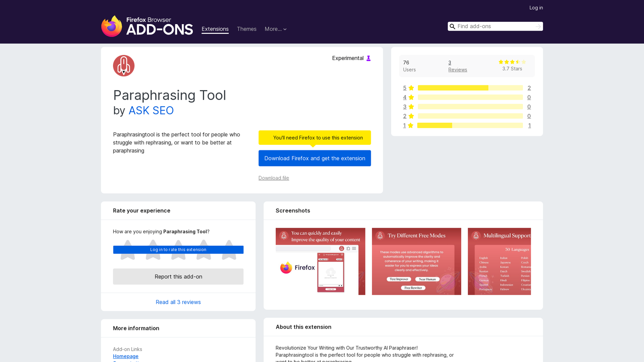Filter reviews by 5 stars row
Viewport: 644px width, 362px height.
467,88
